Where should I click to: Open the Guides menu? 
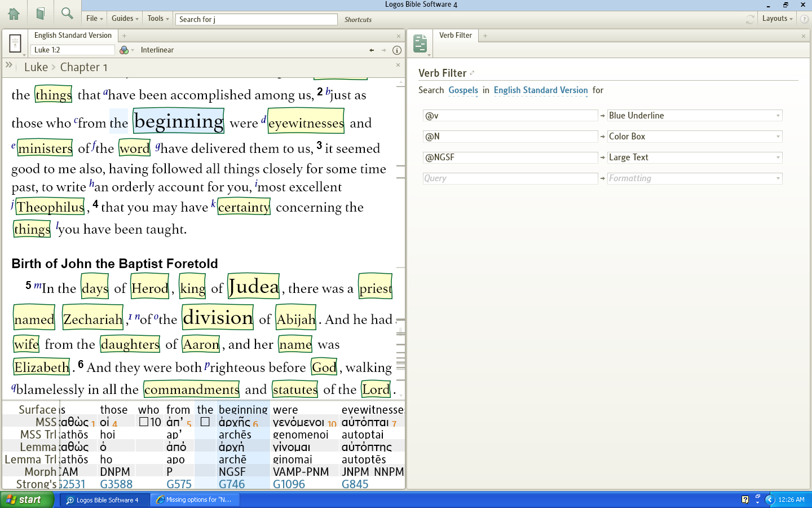125,19
